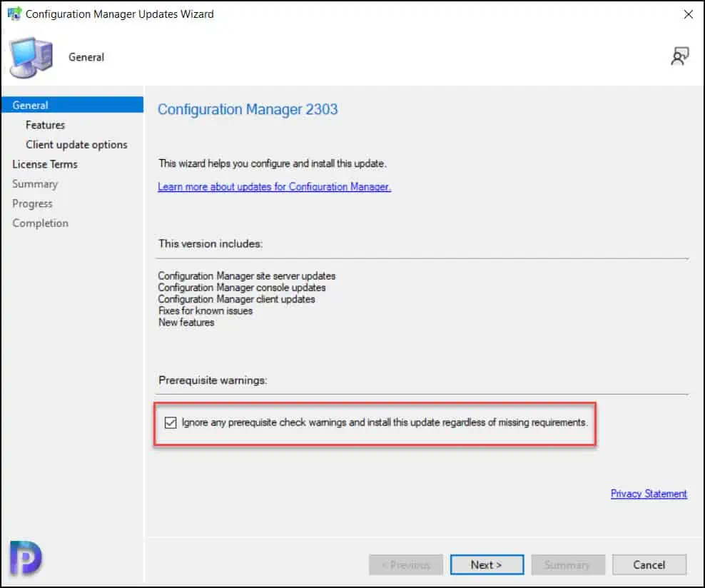Click 'Configuration Manager client updates' line
705x588 pixels.
[x=236, y=300]
